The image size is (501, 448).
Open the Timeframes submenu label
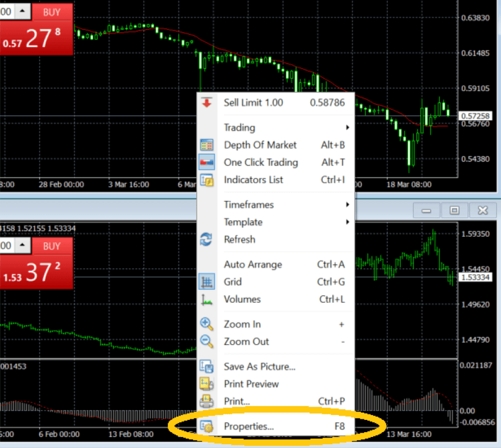tap(249, 204)
